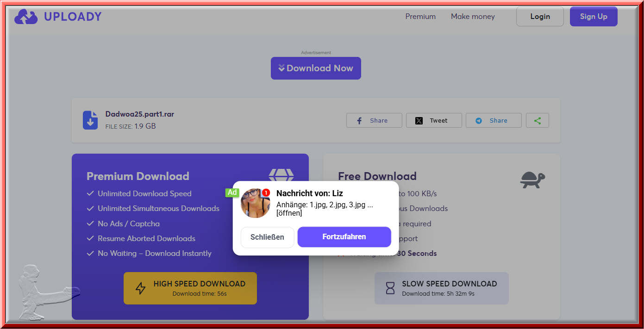
Task: Click the No Ads / Captcha text
Action: [x=129, y=223]
